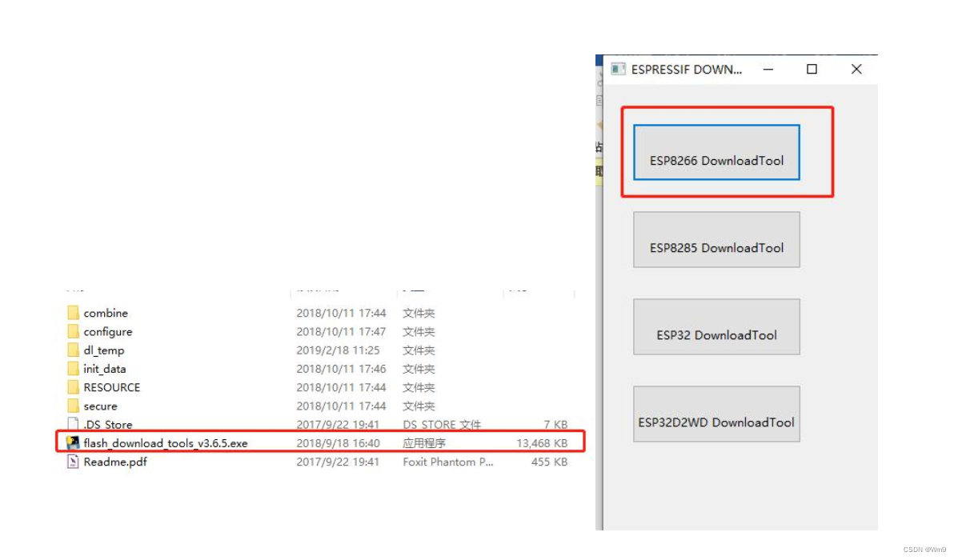
Task: Select flash_download_tools_v3.6.5.exe file name
Action: (166, 443)
